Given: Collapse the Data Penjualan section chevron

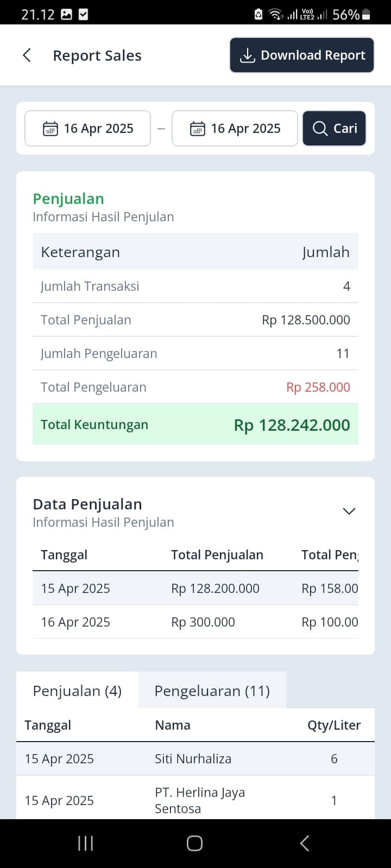Looking at the screenshot, I should point(349,511).
